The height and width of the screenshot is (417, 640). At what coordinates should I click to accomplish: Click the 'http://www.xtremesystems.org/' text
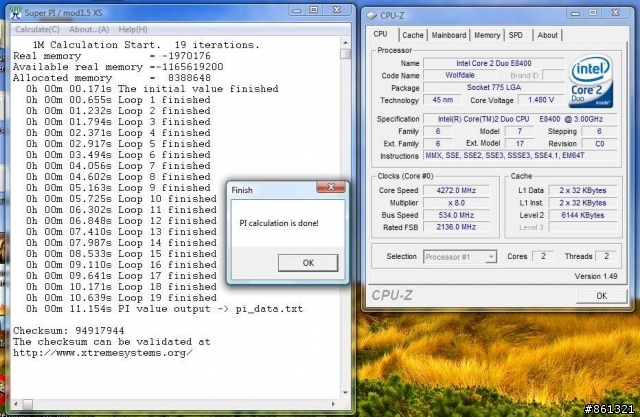(102, 353)
